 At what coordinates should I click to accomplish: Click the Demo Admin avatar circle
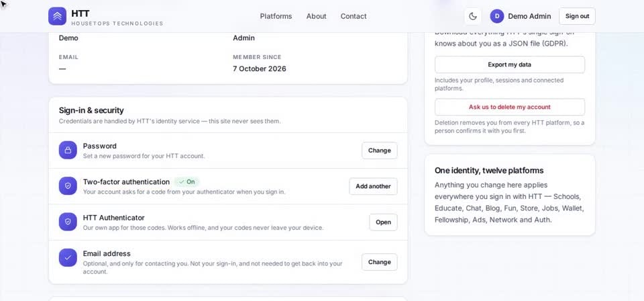pyautogui.click(x=496, y=16)
